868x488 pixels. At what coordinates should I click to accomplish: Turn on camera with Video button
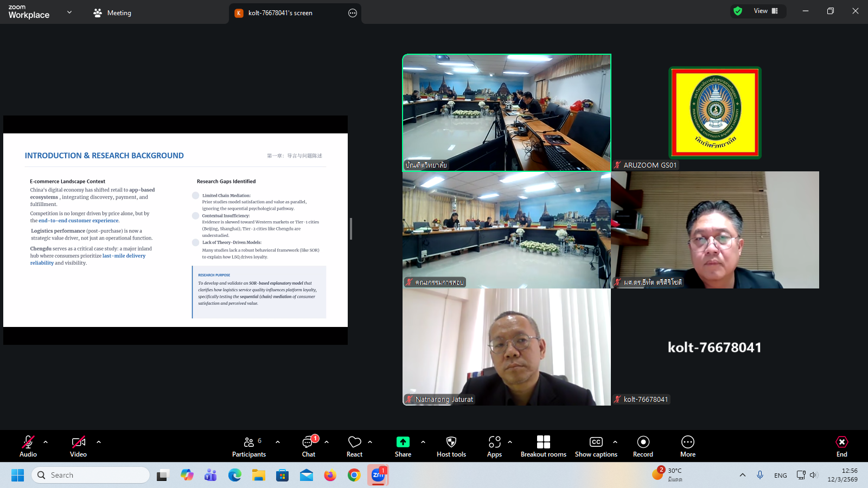[x=78, y=446]
